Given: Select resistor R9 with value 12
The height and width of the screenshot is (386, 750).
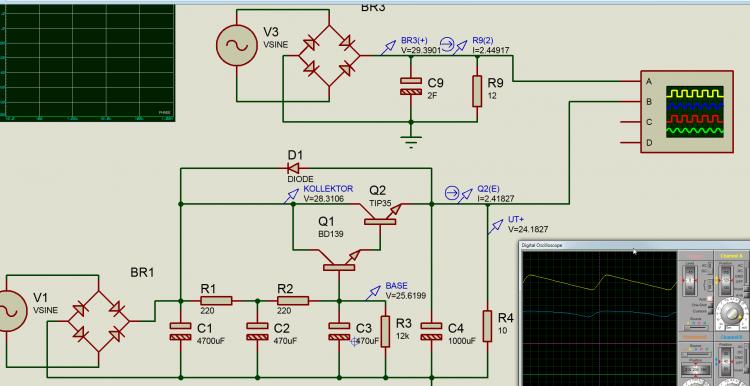Looking at the screenshot, I should [x=477, y=90].
